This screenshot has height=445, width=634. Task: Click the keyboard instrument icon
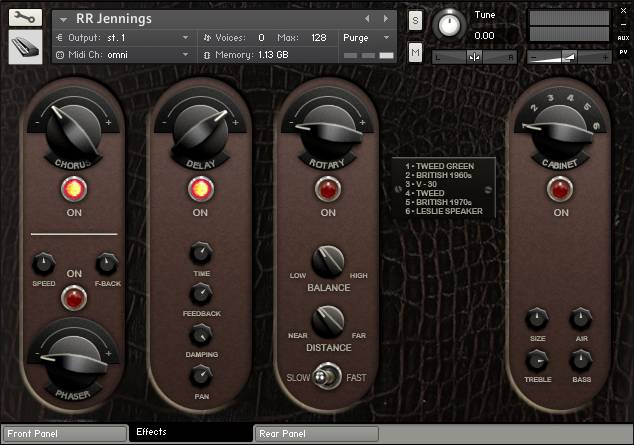coord(25,47)
